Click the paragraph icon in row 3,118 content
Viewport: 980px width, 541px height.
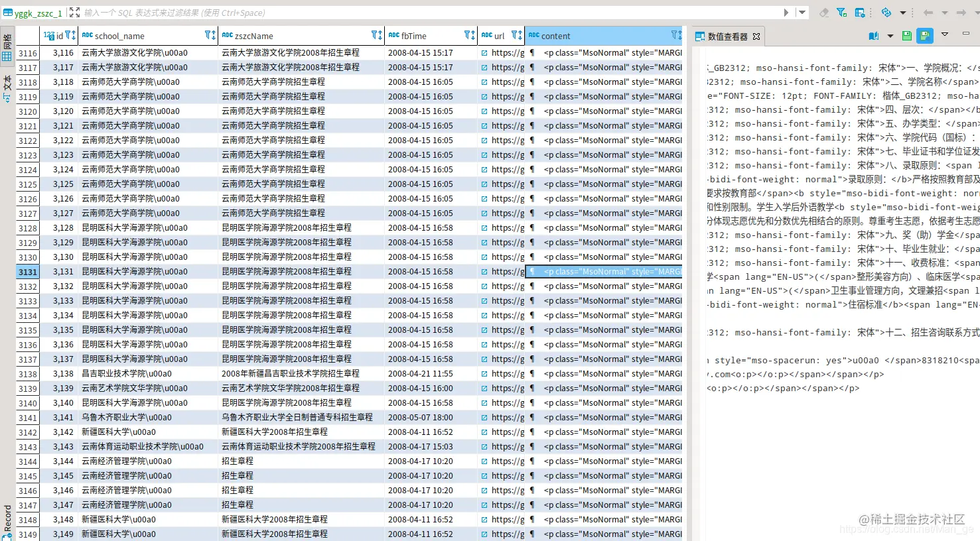coord(532,82)
